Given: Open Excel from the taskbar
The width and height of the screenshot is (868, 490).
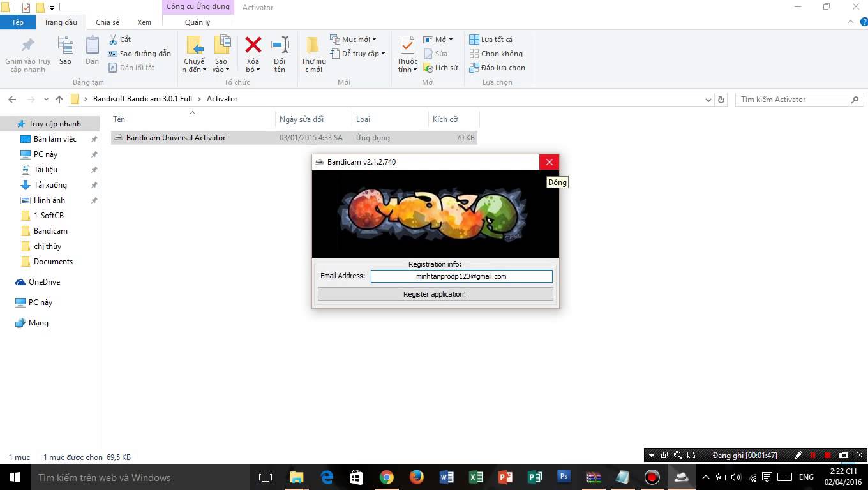Looking at the screenshot, I should click(x=475, y=477).
